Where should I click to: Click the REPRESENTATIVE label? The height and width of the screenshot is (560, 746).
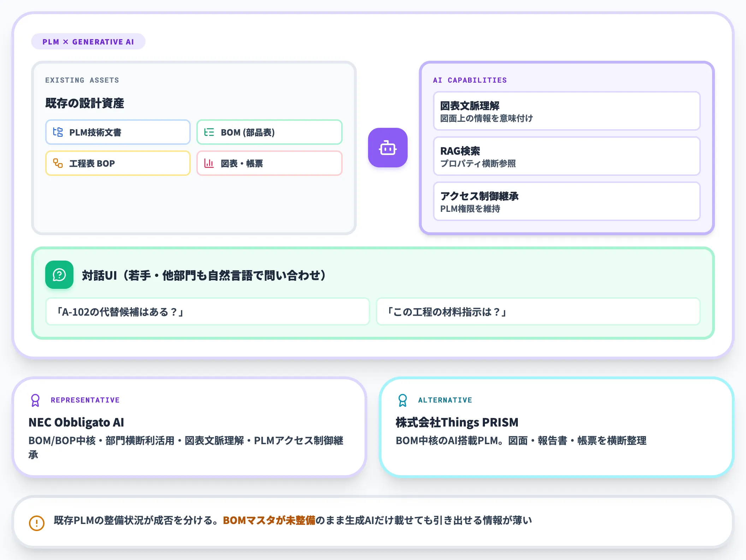[85, 400]
